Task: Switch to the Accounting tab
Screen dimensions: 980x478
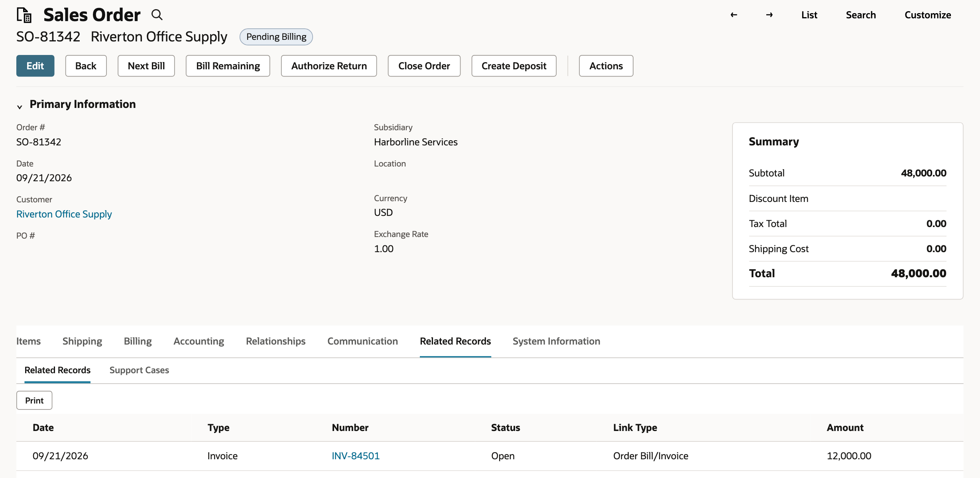Action: [x=199, y=341]
